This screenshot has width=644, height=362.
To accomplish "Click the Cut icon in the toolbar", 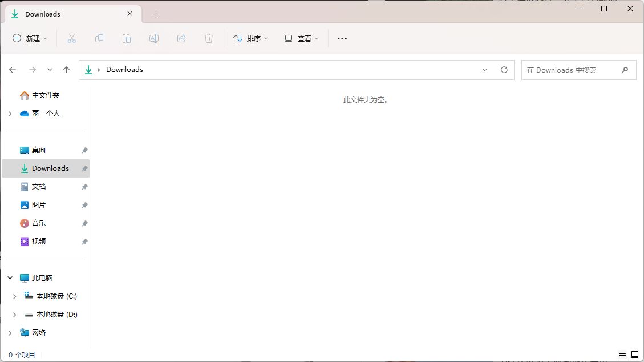I will (72, 38).
